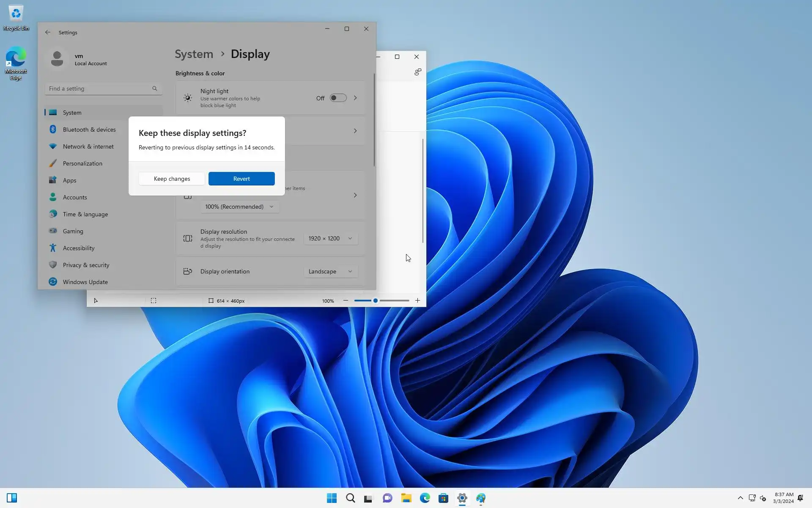This screenshot has width=812, height=508.
Task: Open the Display orientation Landscape dropdown
Action: (x=330, y=271)
